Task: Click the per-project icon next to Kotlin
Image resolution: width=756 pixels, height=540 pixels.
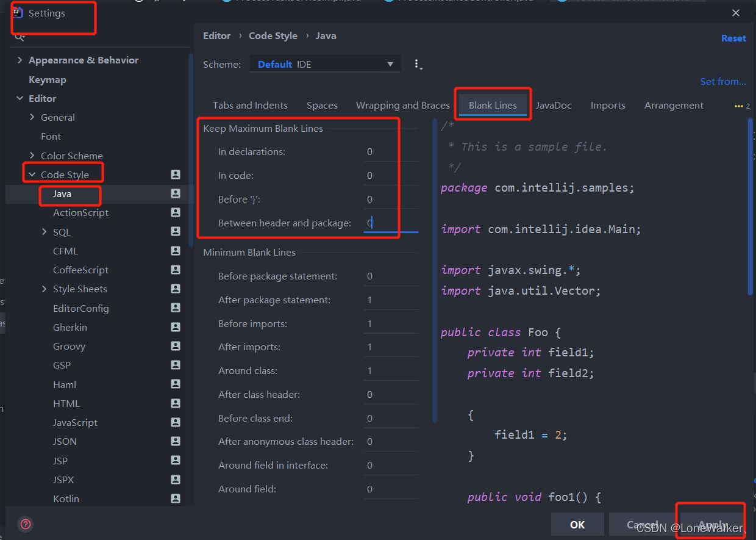Action: tap(176, 499)
